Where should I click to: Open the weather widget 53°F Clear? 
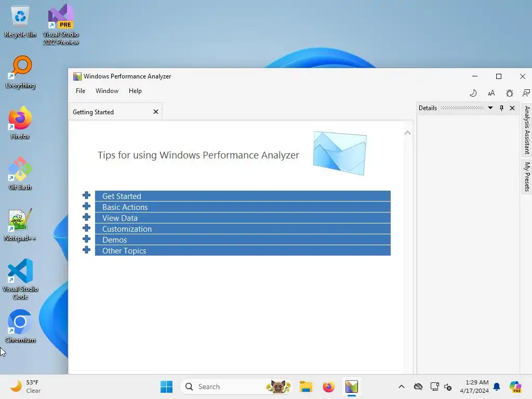click(x=25, y=387)
